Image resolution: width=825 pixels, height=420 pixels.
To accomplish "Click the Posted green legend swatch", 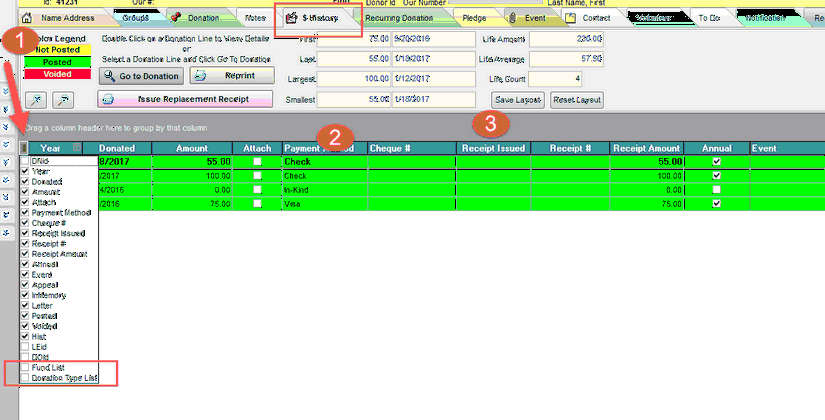I will pos(57,62).
